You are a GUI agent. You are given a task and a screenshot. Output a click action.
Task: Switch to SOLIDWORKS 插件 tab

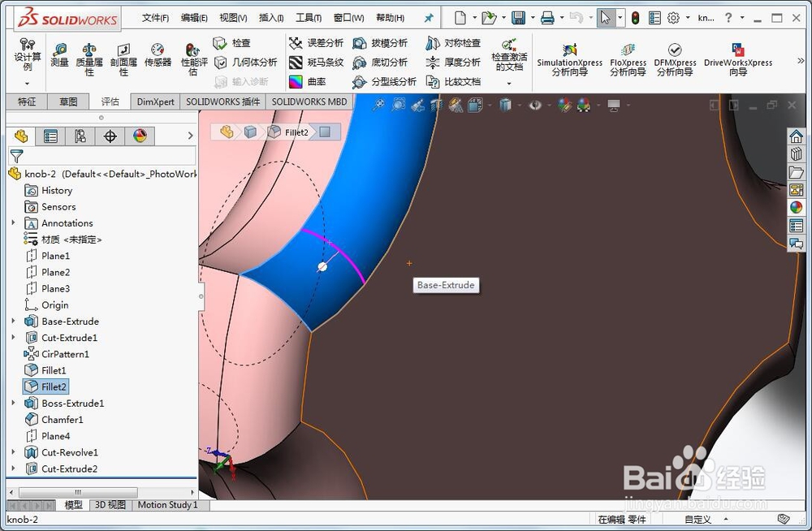(x=222, y=101)
